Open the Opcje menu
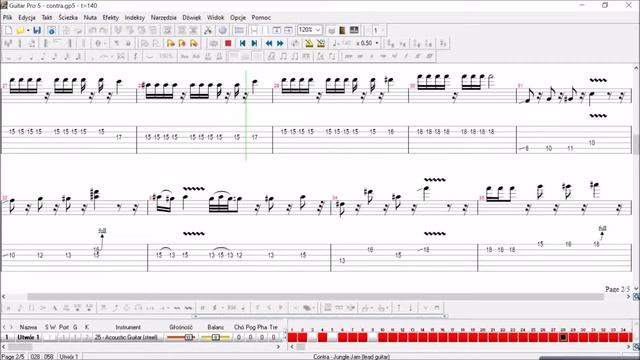This screenshot has width=640, height=360. pos(238,18)
